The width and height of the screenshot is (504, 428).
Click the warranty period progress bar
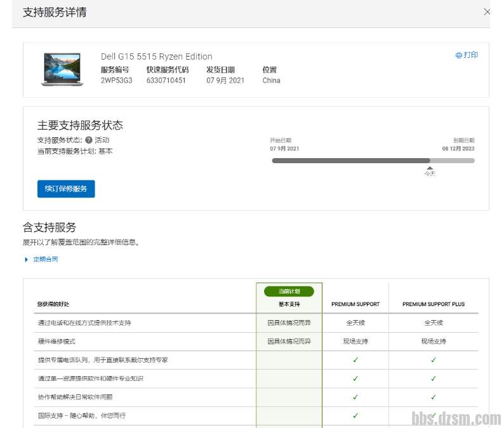click(x=373, y=161)
